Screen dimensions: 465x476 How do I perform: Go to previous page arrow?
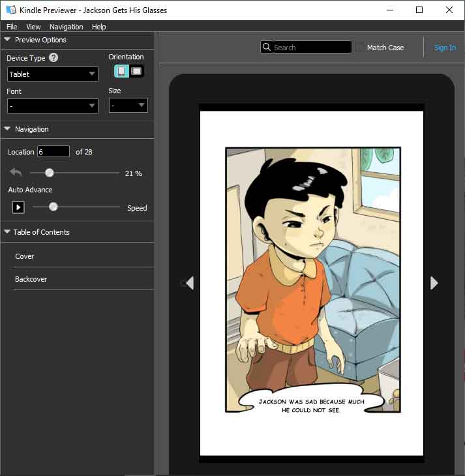pos(190,283)
